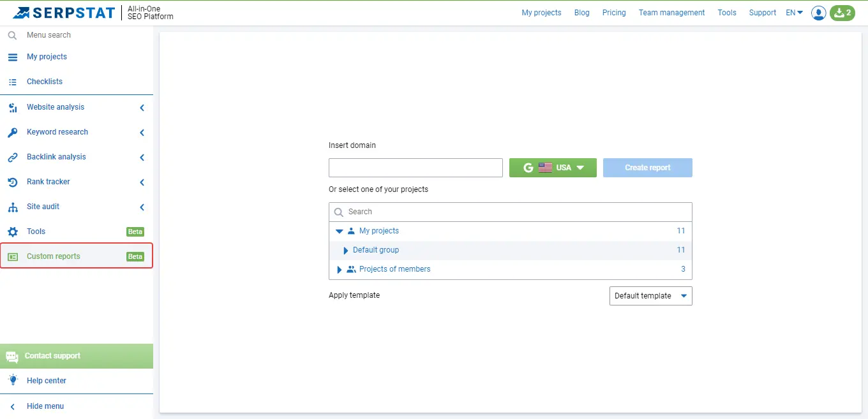Image resolution: width=868 pixels, height=419 pixels.
Task: Click inside the Insert domain field
Action: (x=415, y=167)
